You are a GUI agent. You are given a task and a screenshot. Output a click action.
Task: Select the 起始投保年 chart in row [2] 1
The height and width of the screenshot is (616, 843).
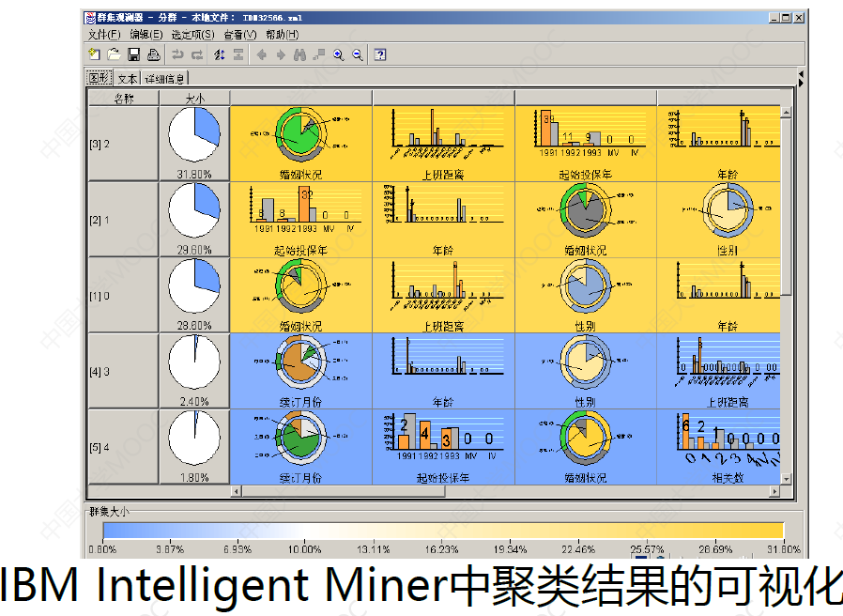[301, 220]
